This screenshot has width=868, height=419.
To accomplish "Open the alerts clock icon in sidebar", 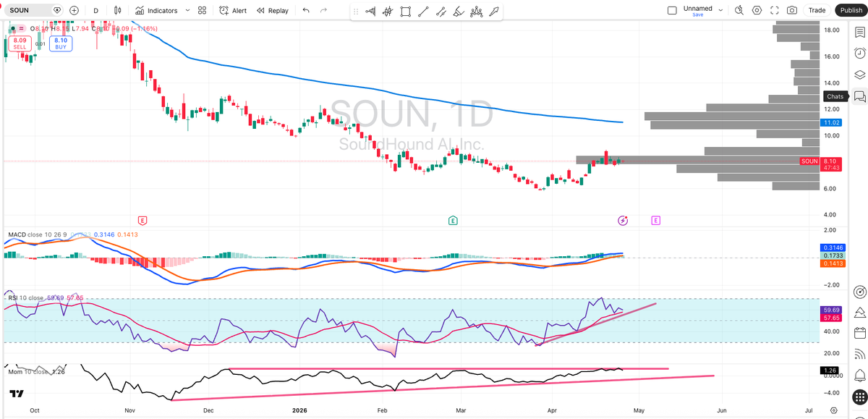I will (x=859, y=54).
